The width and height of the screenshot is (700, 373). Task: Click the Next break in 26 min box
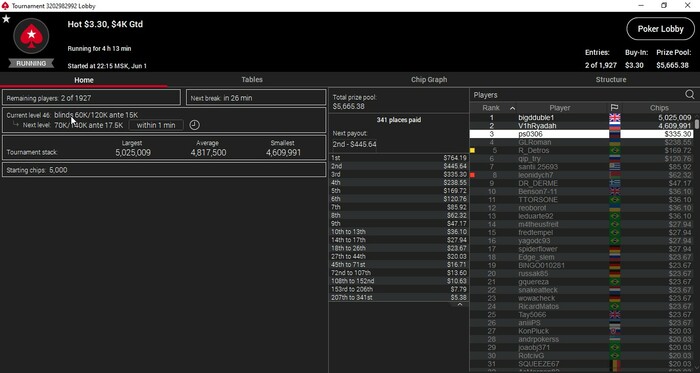[x=256, y=98]
